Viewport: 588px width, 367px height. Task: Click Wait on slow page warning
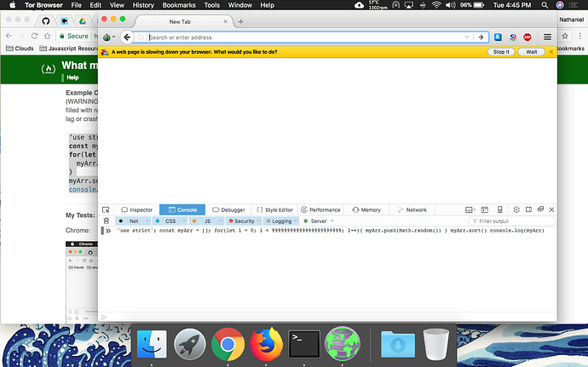(x=532, y=52)
